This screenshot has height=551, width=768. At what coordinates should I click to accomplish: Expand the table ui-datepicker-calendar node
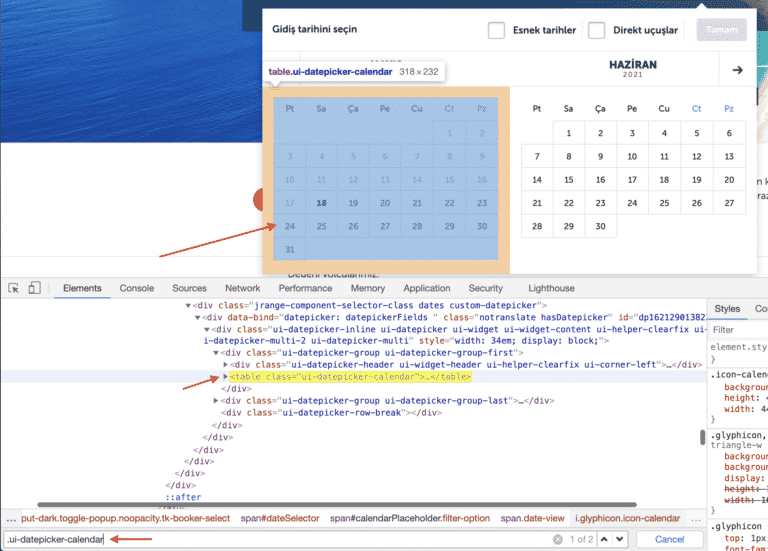click(x=225, y=377)
